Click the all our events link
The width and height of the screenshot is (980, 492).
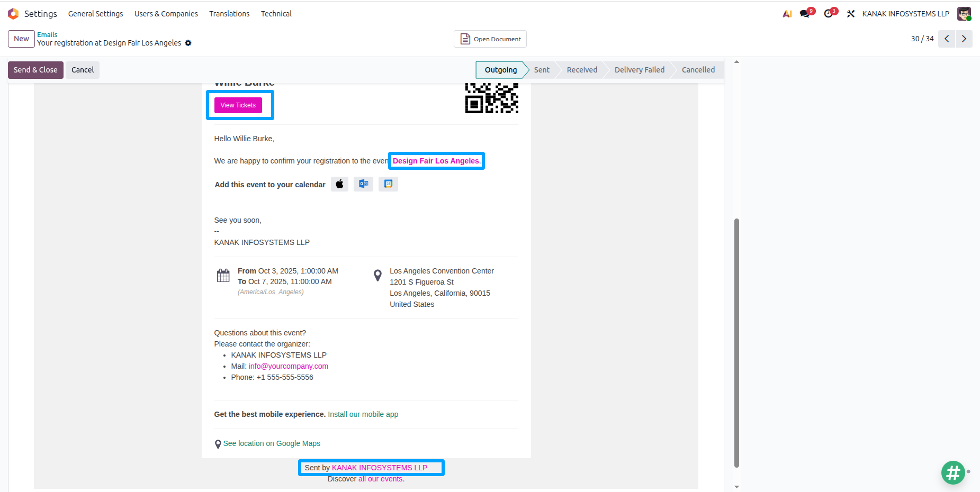[381, 479]
